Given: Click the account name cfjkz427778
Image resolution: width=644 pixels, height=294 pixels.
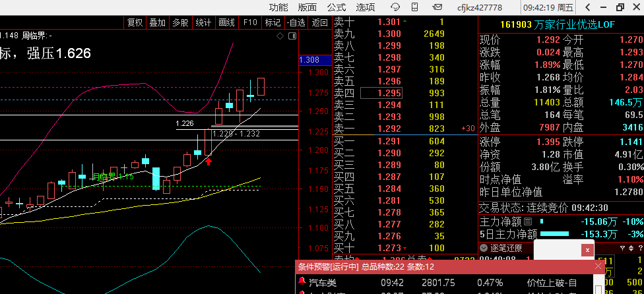Looking at the screenshot, I should 480,7.
